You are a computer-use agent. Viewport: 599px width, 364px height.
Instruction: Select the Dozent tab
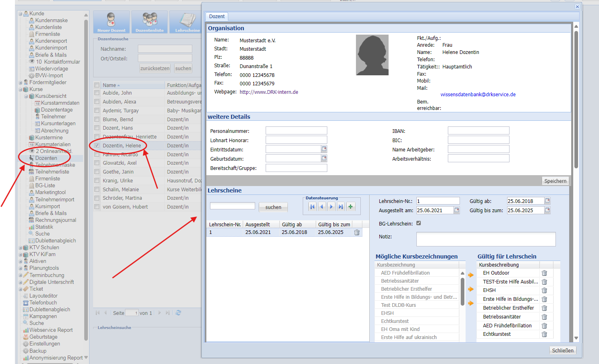click(217, 17)
